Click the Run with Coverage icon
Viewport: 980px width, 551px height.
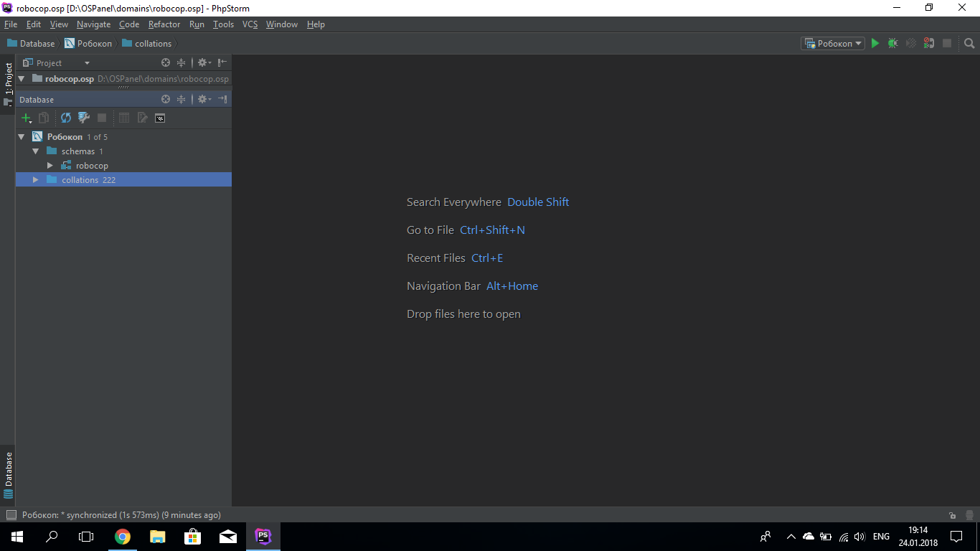[911, 43]
